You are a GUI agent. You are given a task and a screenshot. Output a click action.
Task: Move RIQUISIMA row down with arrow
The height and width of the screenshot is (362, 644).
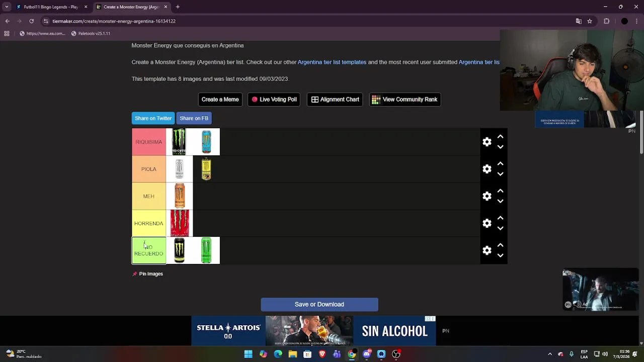500,147
